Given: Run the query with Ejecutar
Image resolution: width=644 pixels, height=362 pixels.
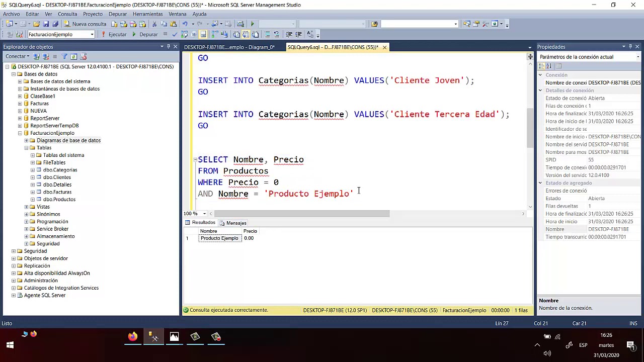Looking at the screenshot, I should tap(114, 34).
